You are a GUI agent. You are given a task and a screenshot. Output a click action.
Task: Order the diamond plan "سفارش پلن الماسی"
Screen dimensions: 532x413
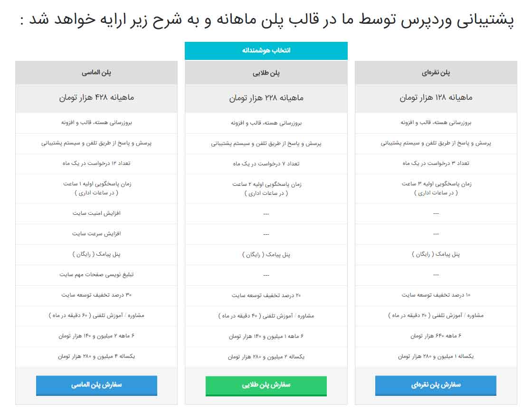pos(96,385)
